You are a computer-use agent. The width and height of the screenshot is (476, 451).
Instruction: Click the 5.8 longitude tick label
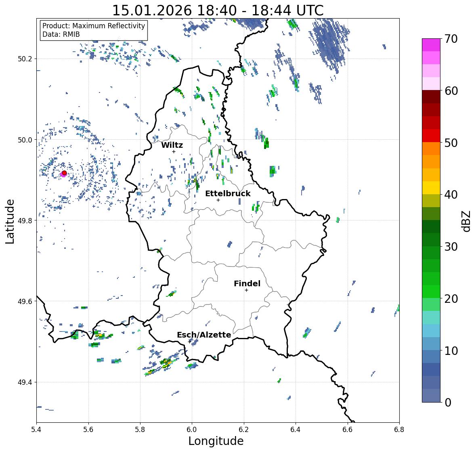coord(140,430)
